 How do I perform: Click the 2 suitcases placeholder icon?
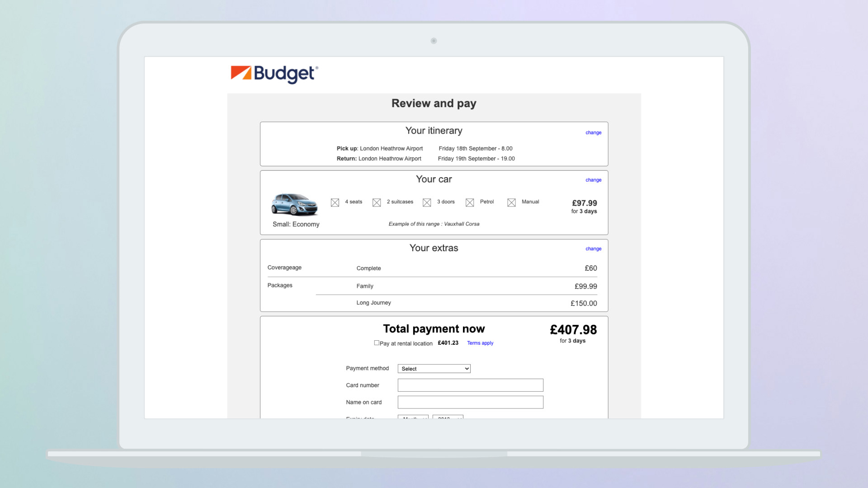pos(377,202)
